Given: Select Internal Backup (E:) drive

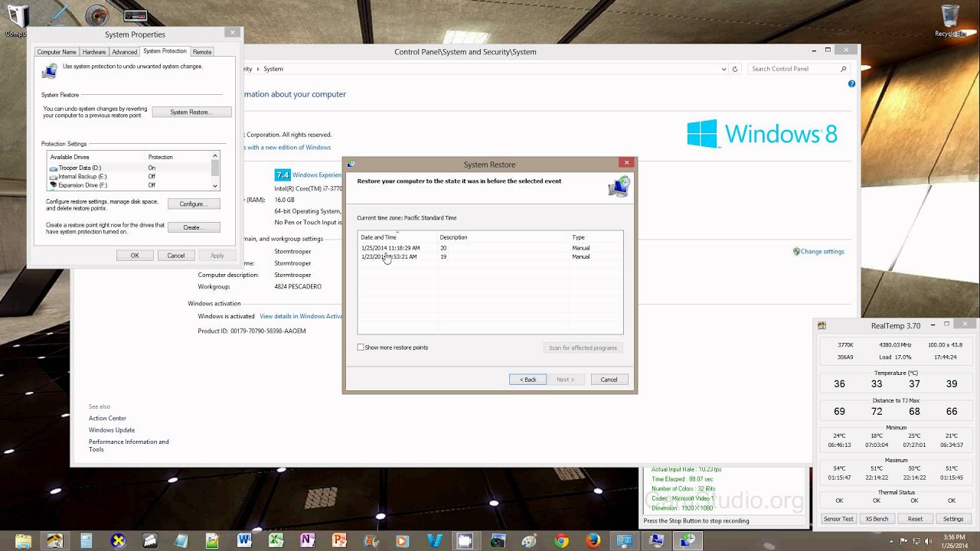Looking at the screenshot, I should point(129,177).
